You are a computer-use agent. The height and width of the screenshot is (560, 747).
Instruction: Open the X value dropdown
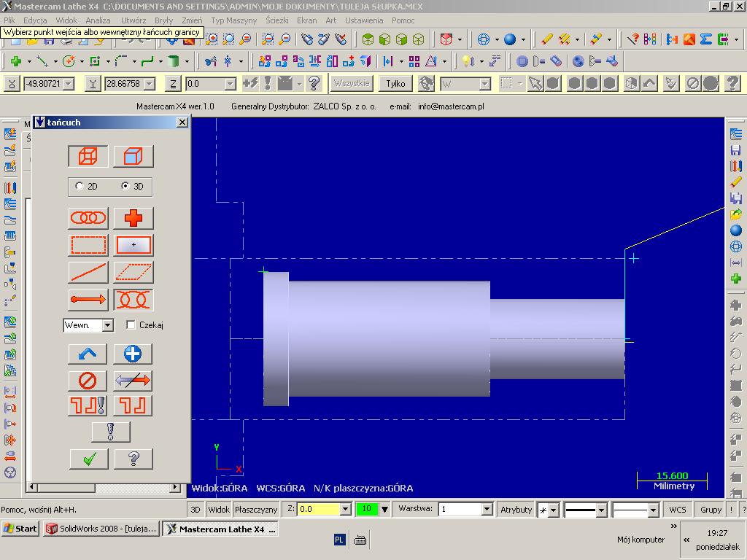point(69,85)
